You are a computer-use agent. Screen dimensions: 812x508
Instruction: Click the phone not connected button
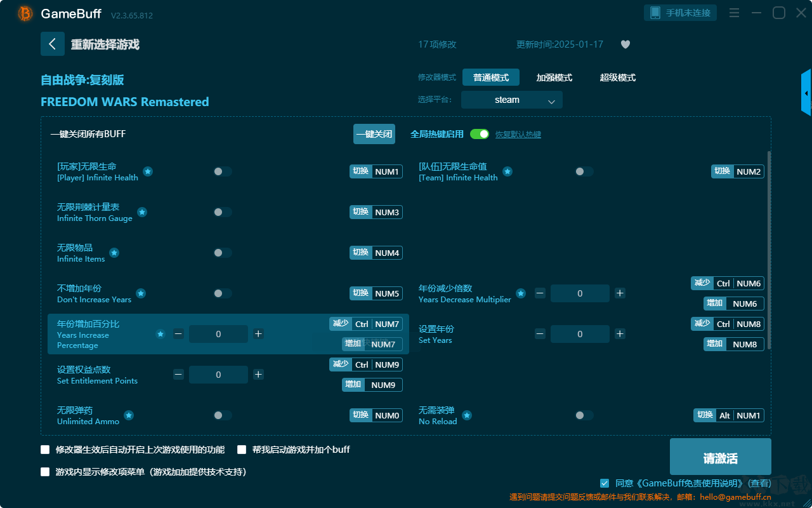pyautogui.click(x=681, y=13)
